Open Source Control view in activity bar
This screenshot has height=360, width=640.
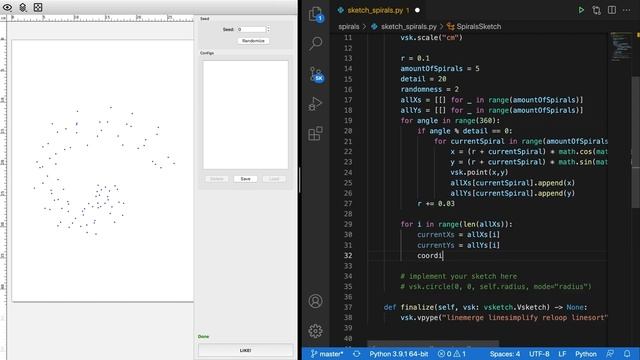(x=316, y=74)
